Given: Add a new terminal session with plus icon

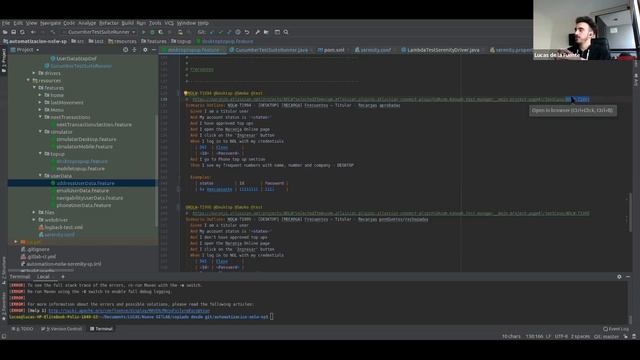Looking at the screenshot, I should click(63, 277).
